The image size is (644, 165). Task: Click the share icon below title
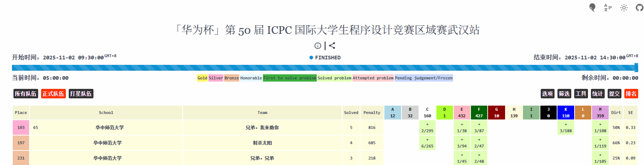(x=332, y=46)
